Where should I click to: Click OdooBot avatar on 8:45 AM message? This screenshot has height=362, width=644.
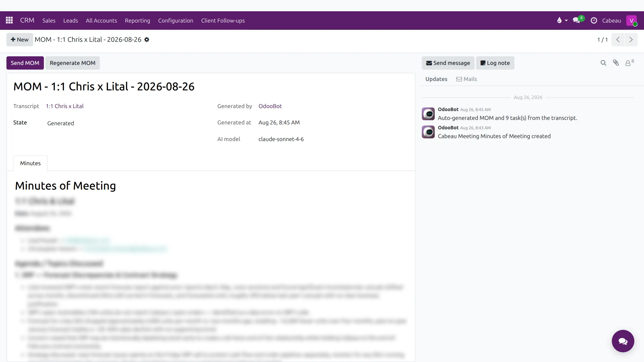(x=428, y=114)
